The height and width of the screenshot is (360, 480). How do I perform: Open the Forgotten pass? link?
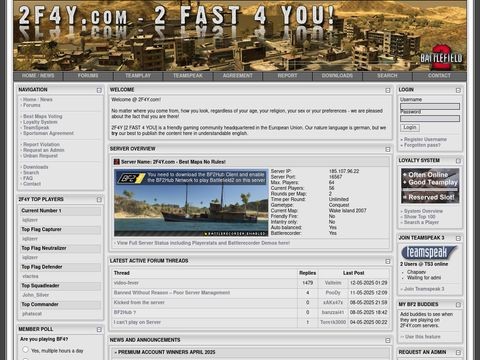[422, 145]
